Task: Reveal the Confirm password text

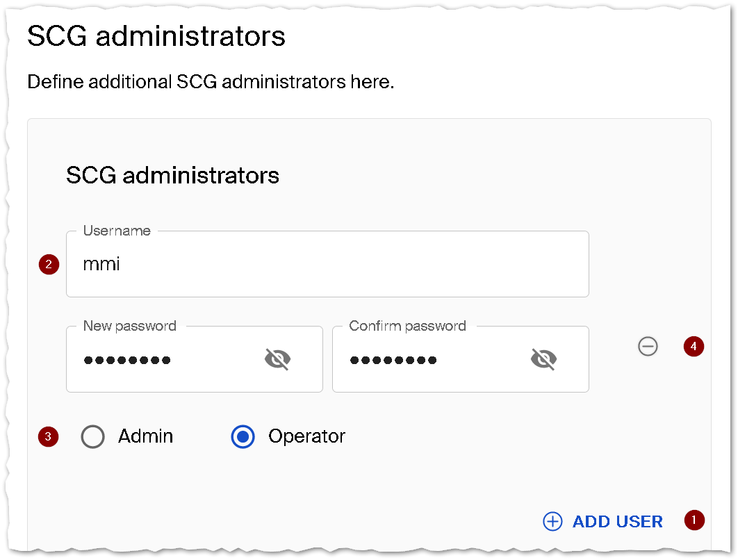Action: (x=543, y=359)
